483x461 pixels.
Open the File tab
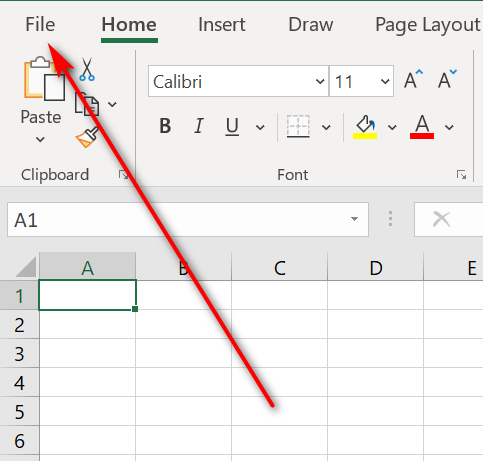point(40,25)
